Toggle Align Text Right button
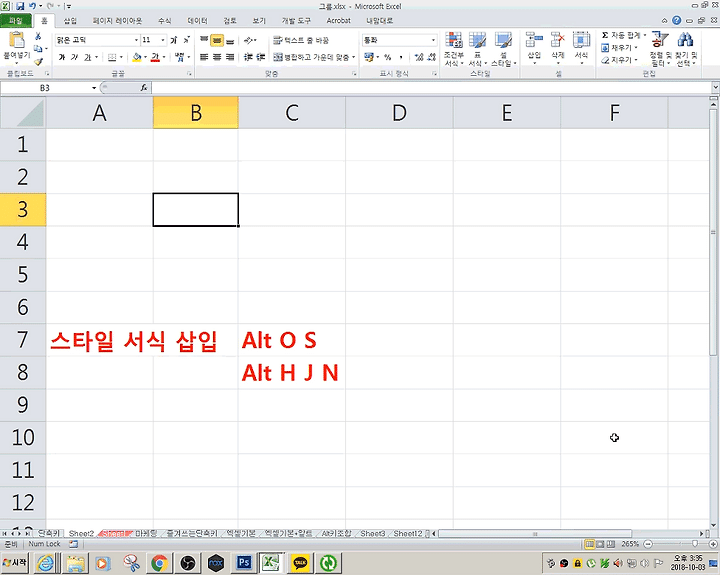The image size is (720, 575). click(230, 57)
